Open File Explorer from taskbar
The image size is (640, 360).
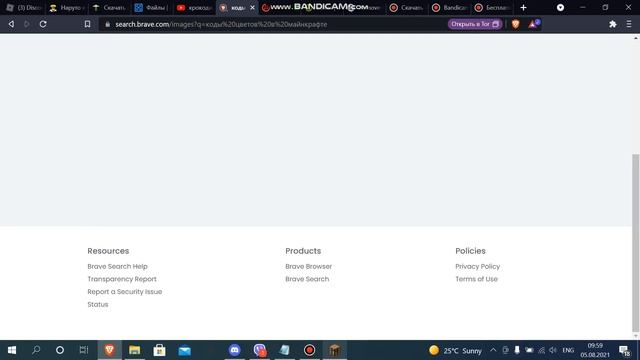[134, 350]
